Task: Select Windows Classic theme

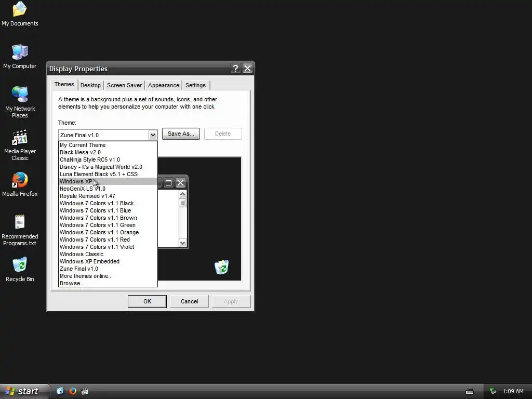Action: (108, 255)
